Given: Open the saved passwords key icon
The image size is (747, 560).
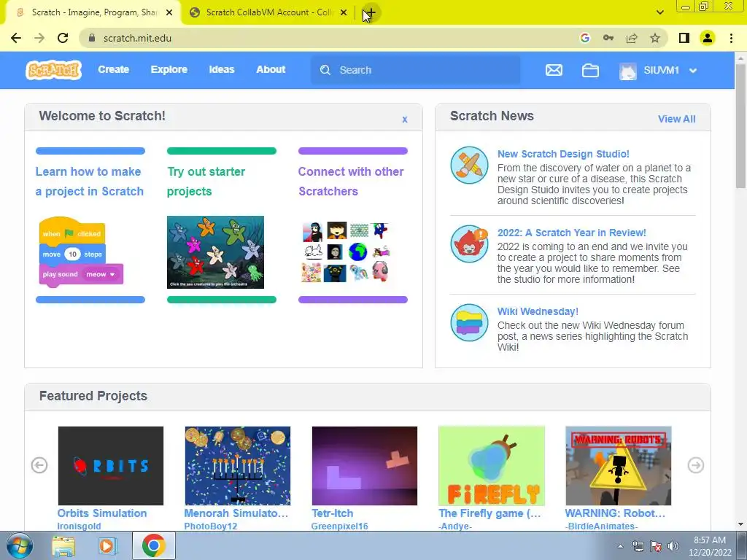Looking at the screenshot, I should click(608, 38).
